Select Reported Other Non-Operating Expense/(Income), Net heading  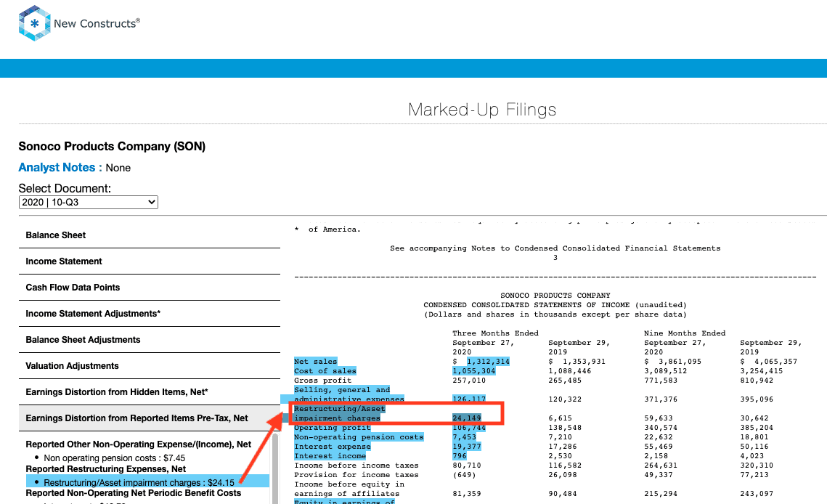point(138,444)
